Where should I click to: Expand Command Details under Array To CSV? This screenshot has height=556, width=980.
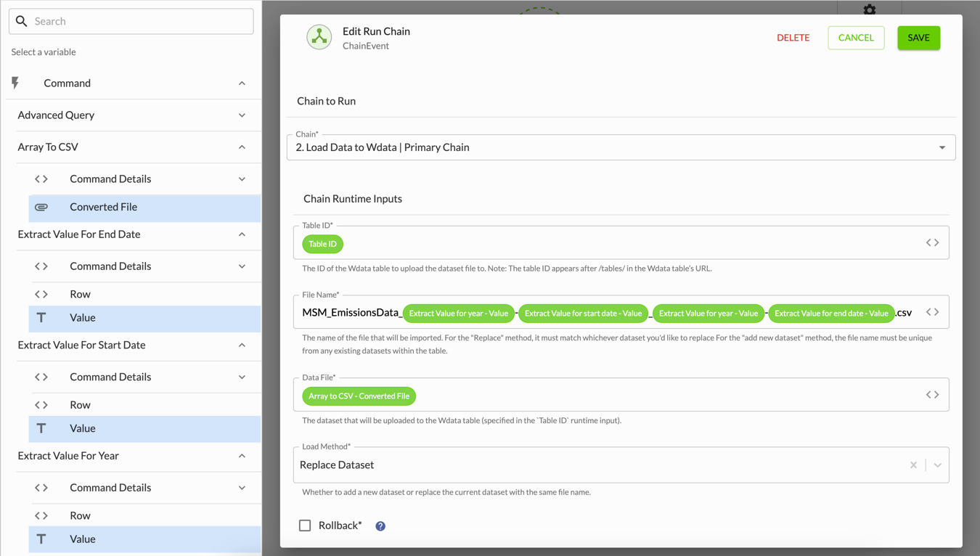click(242, 179)
